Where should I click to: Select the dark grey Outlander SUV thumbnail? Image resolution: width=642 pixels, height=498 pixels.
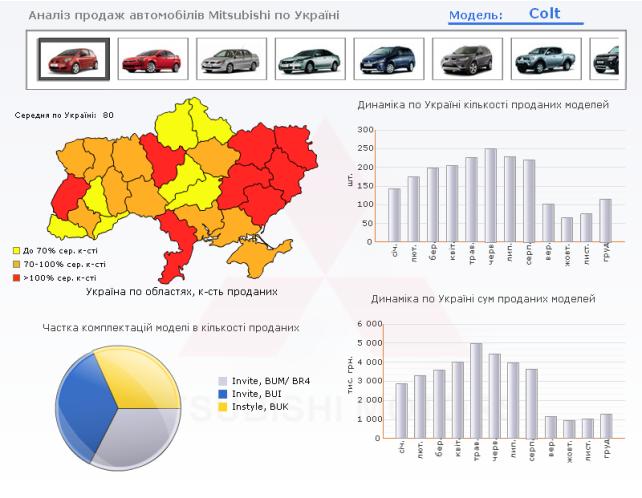pos(467,59)
